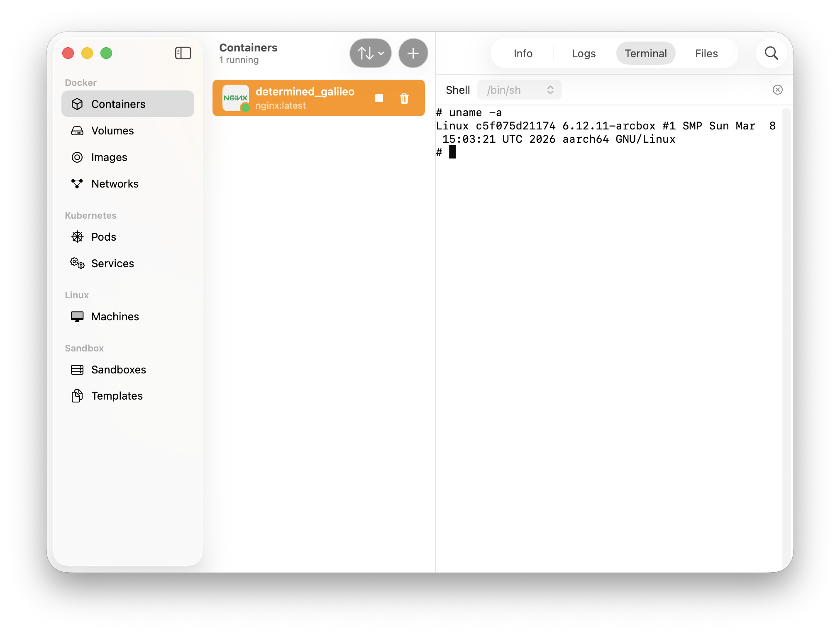Viewport: 840px width, 634px height.
Task: Select the nginx container thumbnail
Action: pos(235,98)
